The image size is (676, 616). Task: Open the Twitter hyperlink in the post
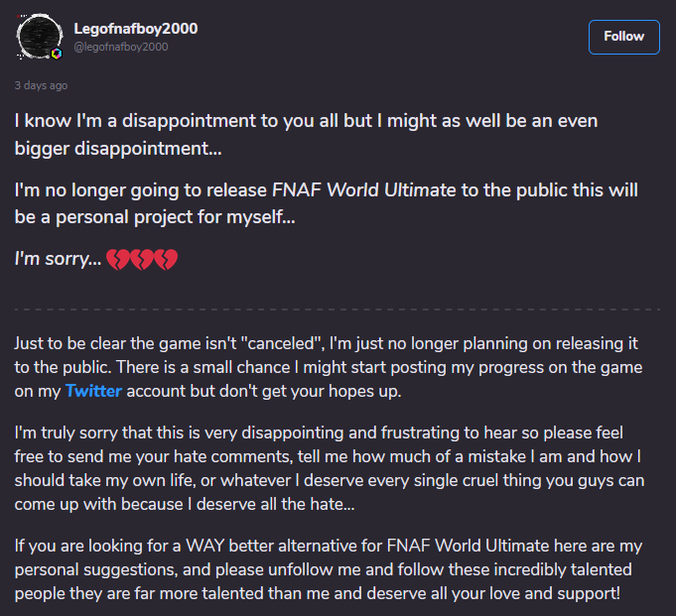(94, 391)
